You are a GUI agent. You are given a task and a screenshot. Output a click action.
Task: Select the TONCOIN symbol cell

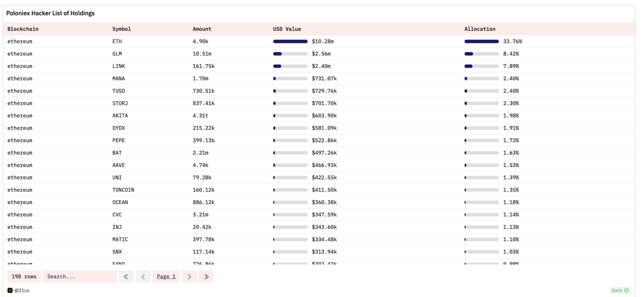pos(123,190)
